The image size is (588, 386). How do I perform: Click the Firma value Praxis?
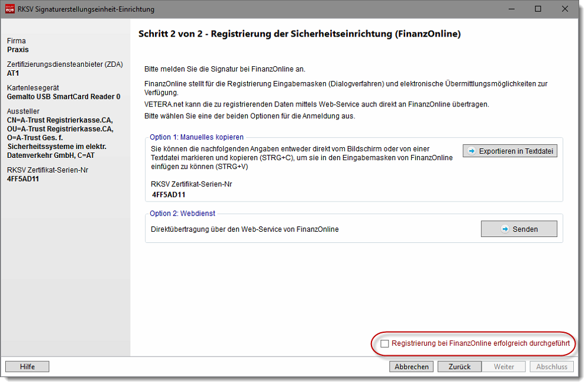(x=18, y=50)
